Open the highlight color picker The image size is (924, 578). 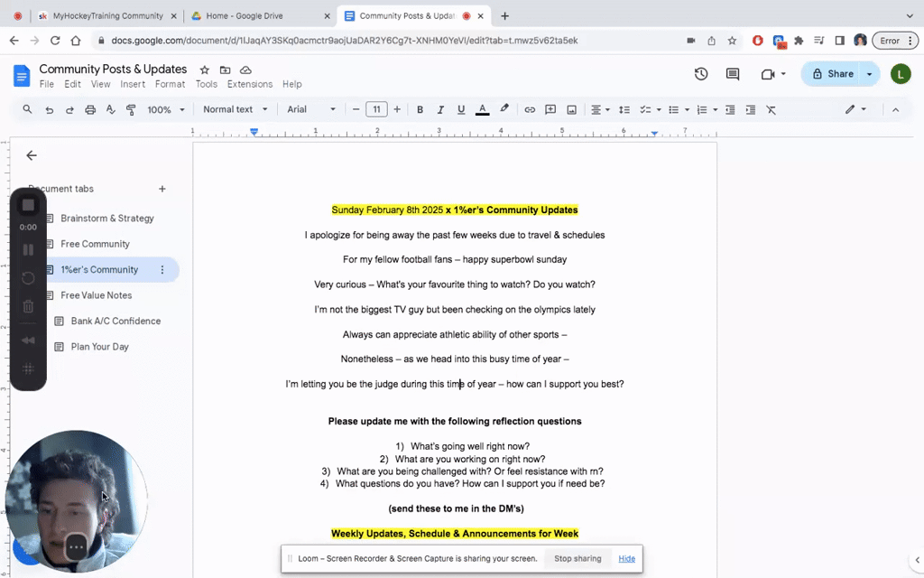tap(504, 109)
